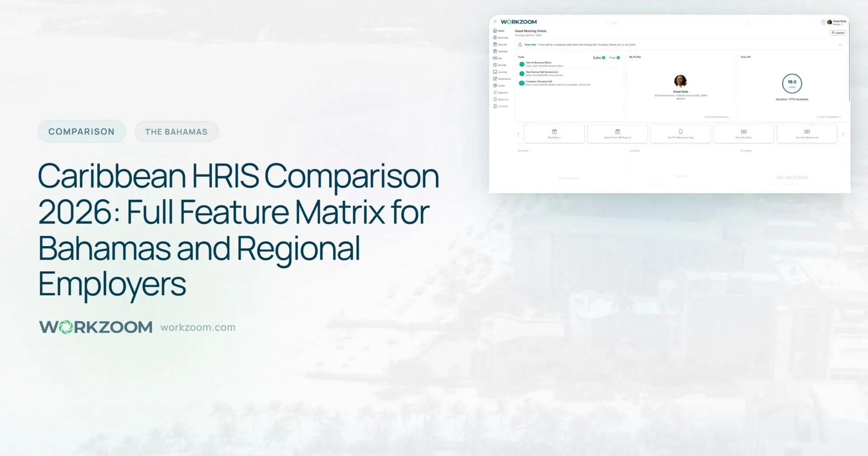
Task: Click the search field in the dashboard header
Action: pos(678,22)
